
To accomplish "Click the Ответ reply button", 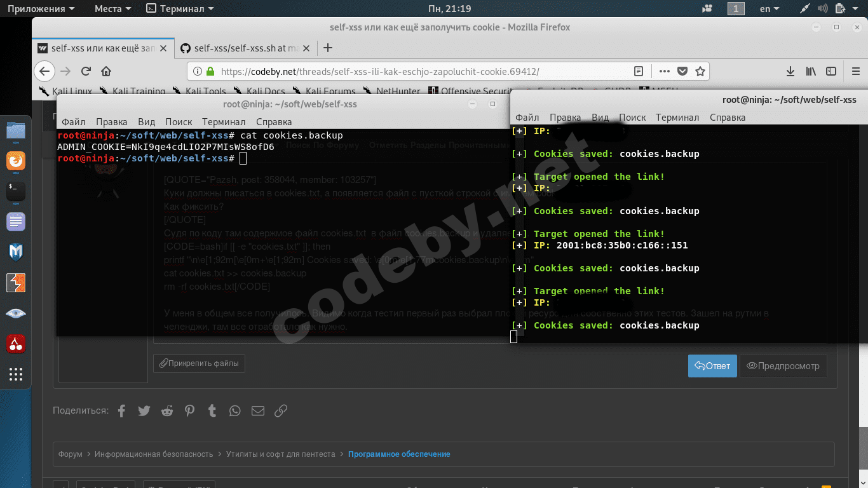I will 712,365.
